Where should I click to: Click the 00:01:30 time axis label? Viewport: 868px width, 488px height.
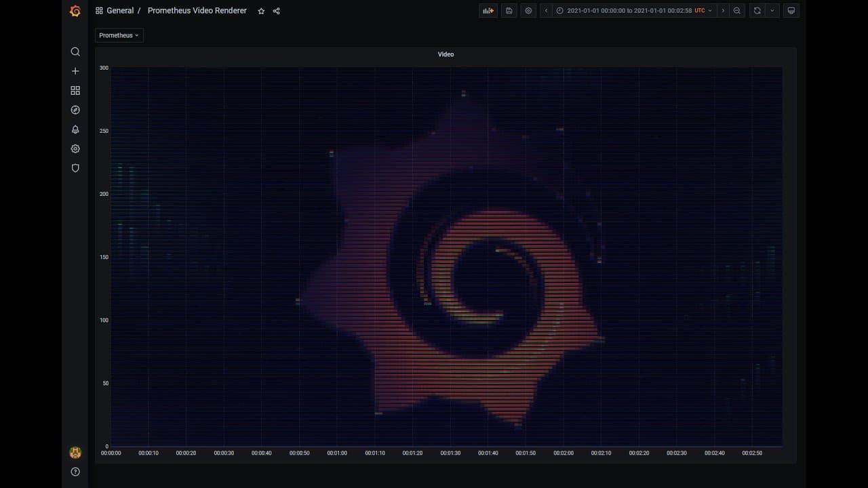pyautogui.click(x=450, y=453)
